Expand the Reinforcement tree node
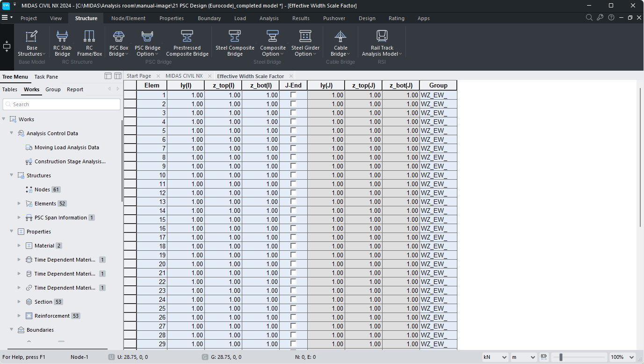The width and height of the screenshot is (644, 364). point(19,316)
